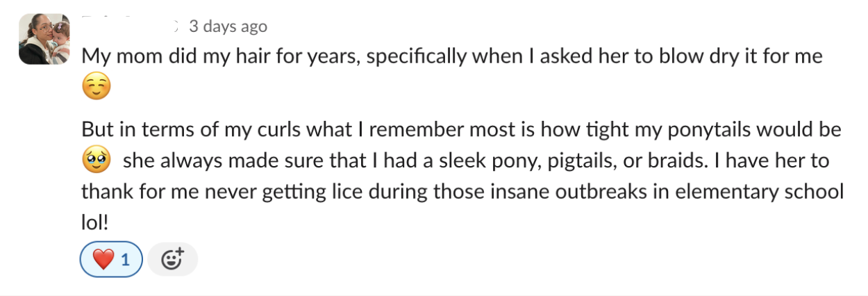Toggle the red heart reaction
This screenshot has height=296, width=868.
[112, 260]
